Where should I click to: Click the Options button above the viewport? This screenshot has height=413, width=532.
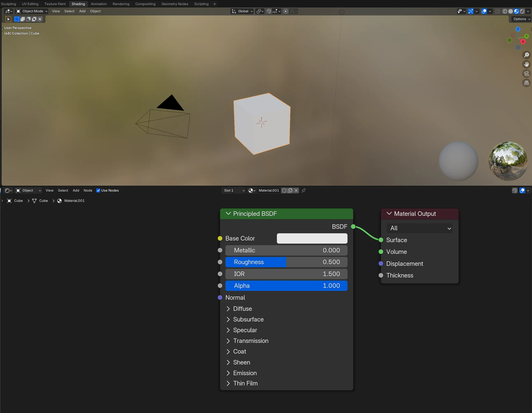pos(520,19)
